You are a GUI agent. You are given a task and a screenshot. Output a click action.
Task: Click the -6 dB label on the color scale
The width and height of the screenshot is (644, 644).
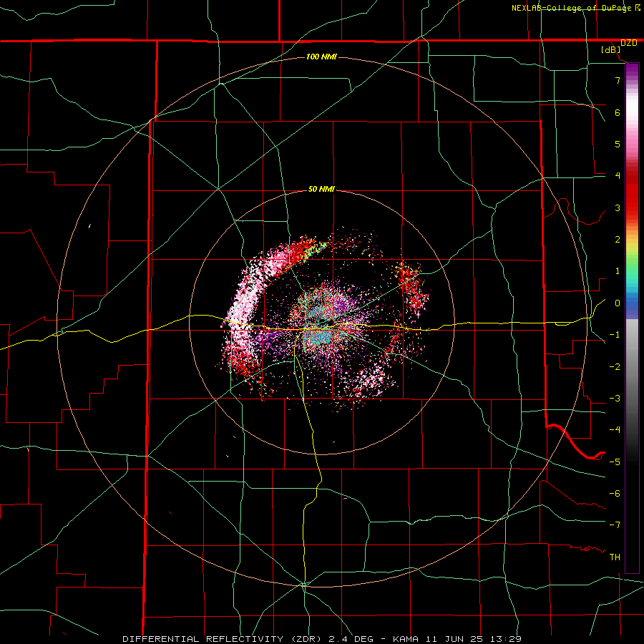pyautogui.click(x=615, y=494)
